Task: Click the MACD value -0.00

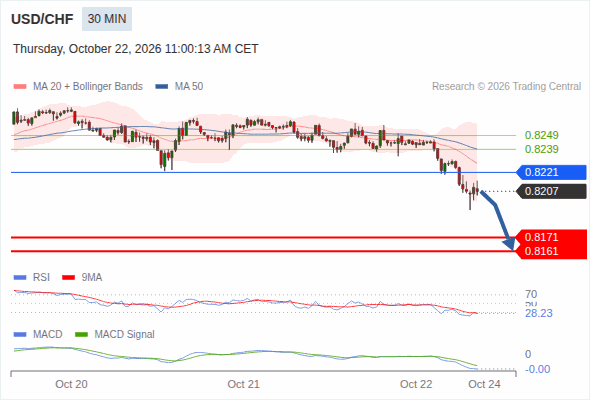Action: [x=537, y=369]
